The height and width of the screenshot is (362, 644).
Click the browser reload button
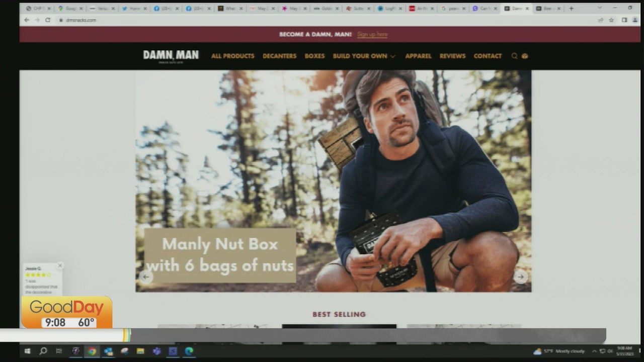tap(48, 20)
